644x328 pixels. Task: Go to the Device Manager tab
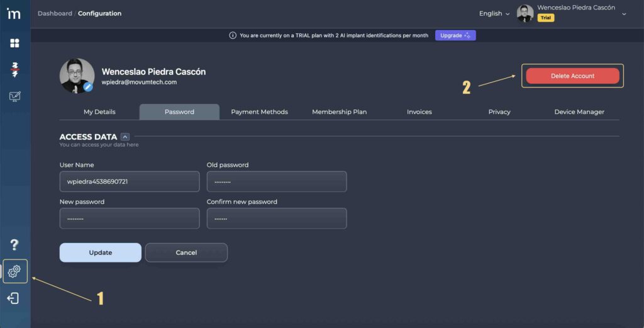point(579,112)
